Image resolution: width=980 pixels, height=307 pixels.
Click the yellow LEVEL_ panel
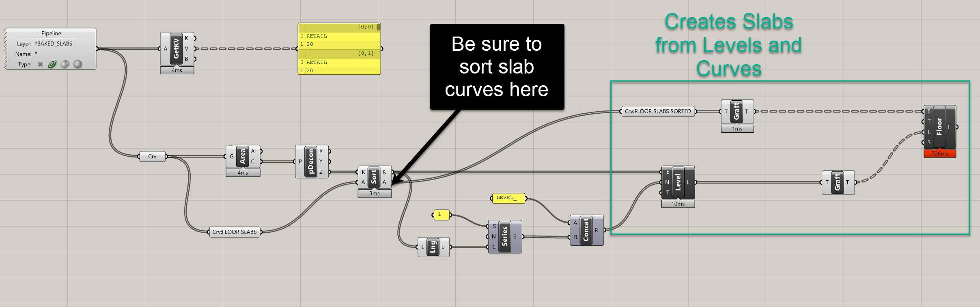[507, 198]
